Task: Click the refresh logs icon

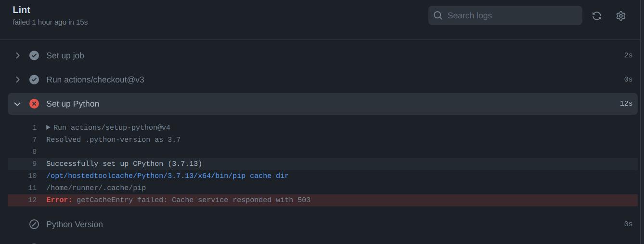Action: pos(597,16)
